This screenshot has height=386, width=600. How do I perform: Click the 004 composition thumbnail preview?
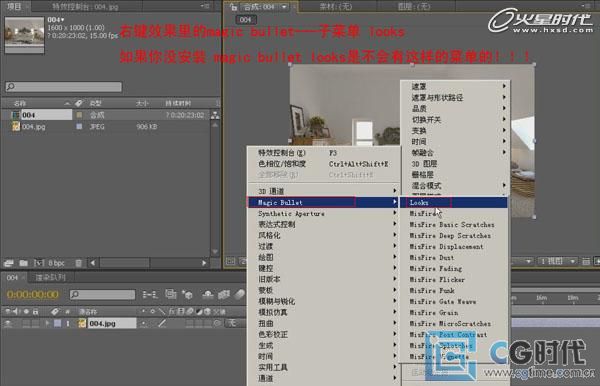pos(24,35)
